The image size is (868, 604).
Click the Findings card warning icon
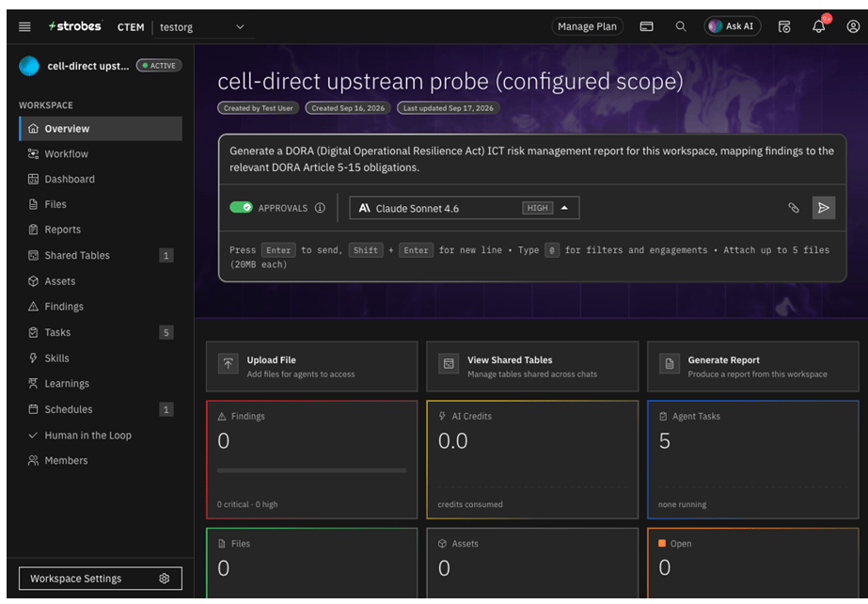pos(222,417)
